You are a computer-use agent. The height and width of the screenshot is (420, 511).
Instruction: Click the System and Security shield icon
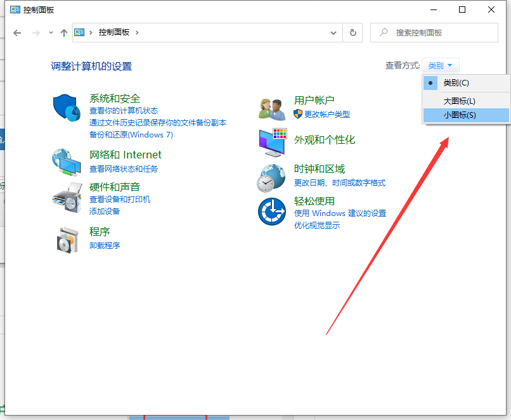click(x=67, y=108)
